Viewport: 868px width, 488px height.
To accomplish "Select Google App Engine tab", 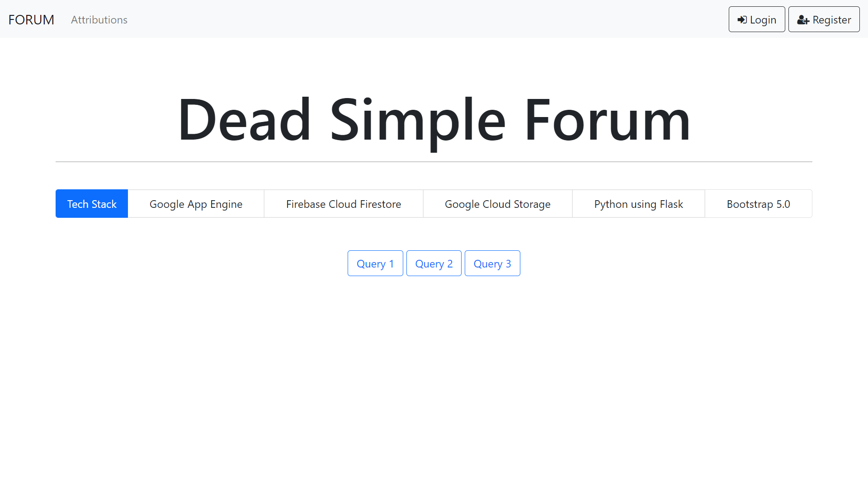I will (196, 203).
